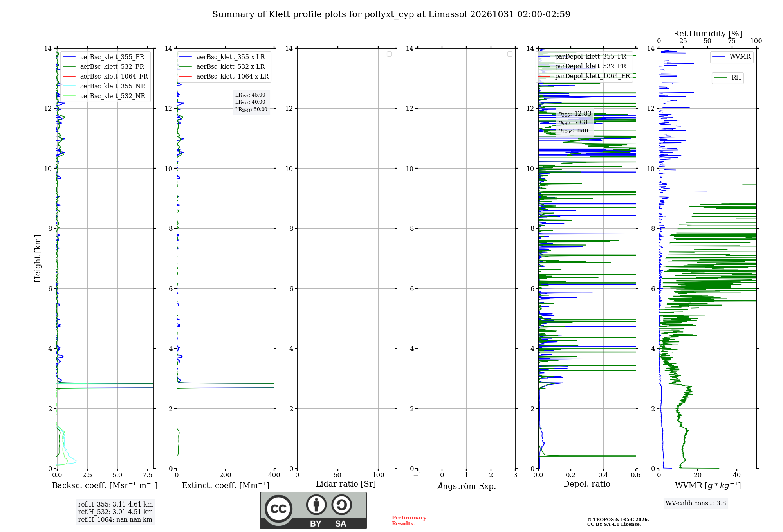The width and height of the screenshot is (783, 532).
Task: Click the ref.H_532: 3.01-4.51 km text
Action: click(115, 512)
